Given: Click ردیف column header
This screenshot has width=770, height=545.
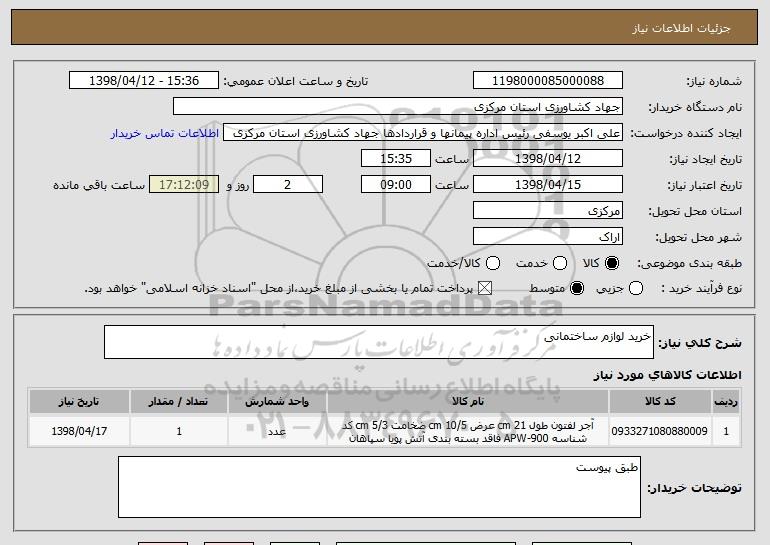Looking at the screenshot, I should click(x=726, y=402).
